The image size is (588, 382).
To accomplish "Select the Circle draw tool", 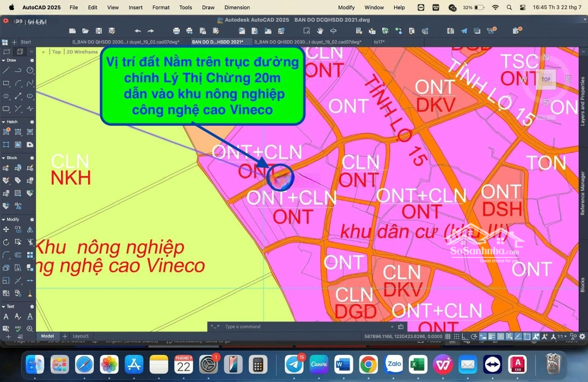I will [x=30, y=70].
